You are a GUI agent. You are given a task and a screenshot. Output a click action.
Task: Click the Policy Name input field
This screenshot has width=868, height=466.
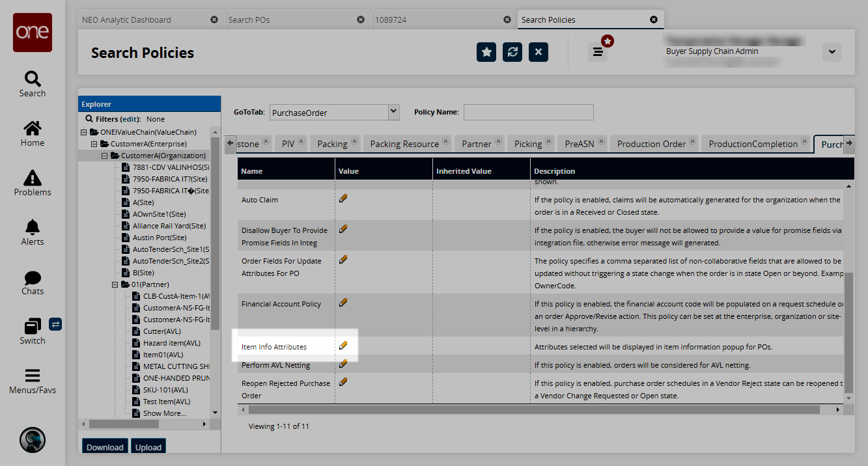tap(528, 112)
